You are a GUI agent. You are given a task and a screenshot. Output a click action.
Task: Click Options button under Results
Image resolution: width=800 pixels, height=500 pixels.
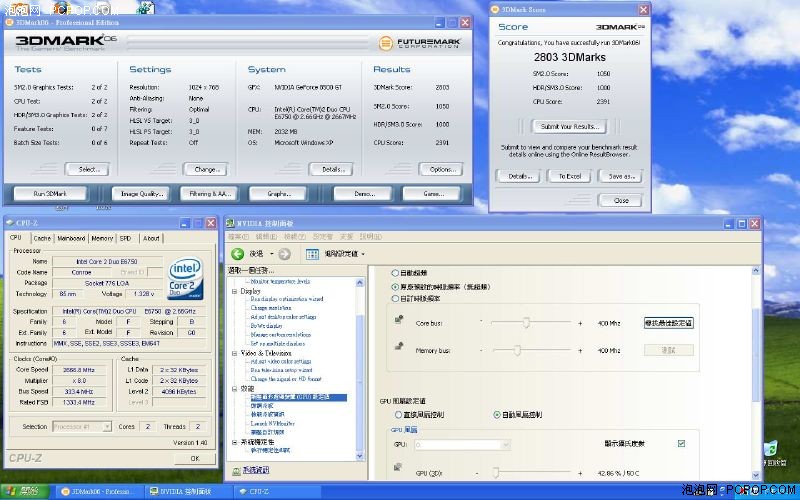[441, 169]
